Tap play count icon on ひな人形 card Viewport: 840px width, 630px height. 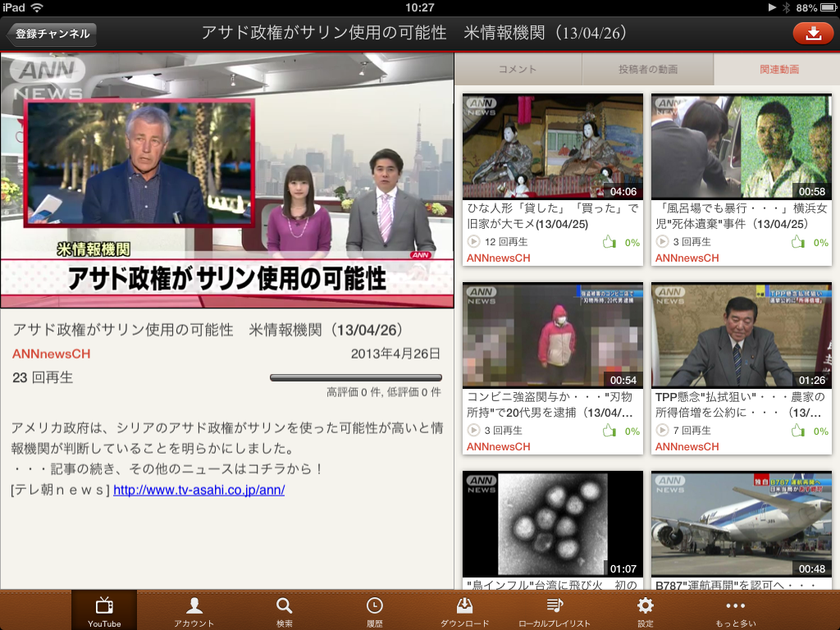pyautogui.click(x=473, y=242)
